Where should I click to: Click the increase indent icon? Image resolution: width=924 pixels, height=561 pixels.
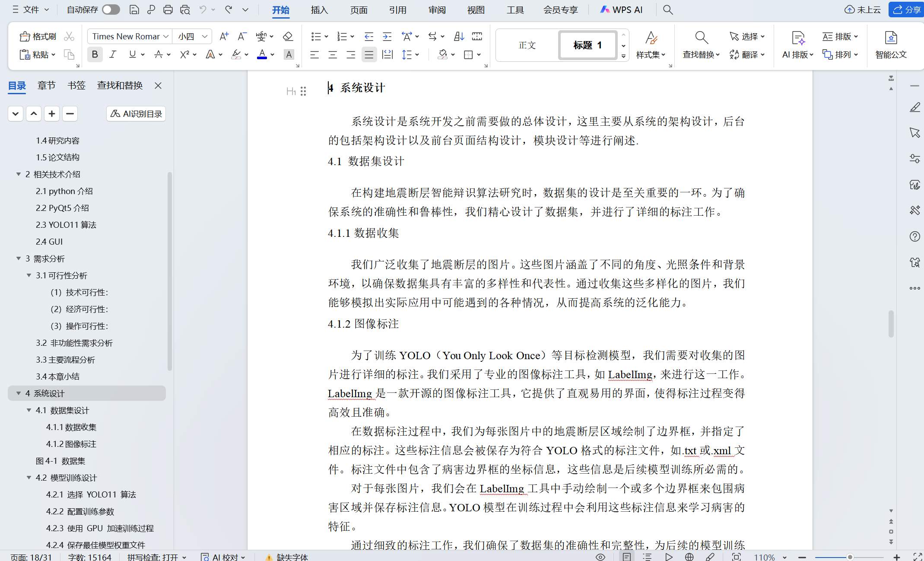point(387,36)
